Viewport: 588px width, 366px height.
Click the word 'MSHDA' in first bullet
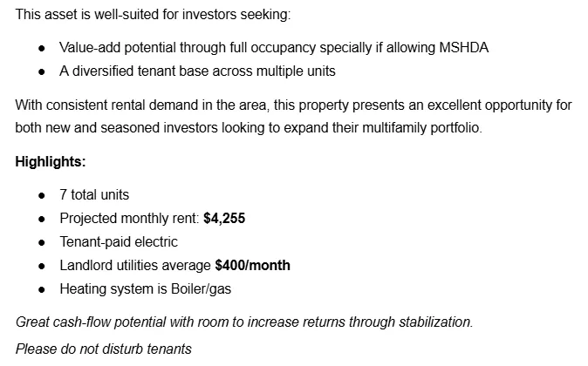[464, 48]
